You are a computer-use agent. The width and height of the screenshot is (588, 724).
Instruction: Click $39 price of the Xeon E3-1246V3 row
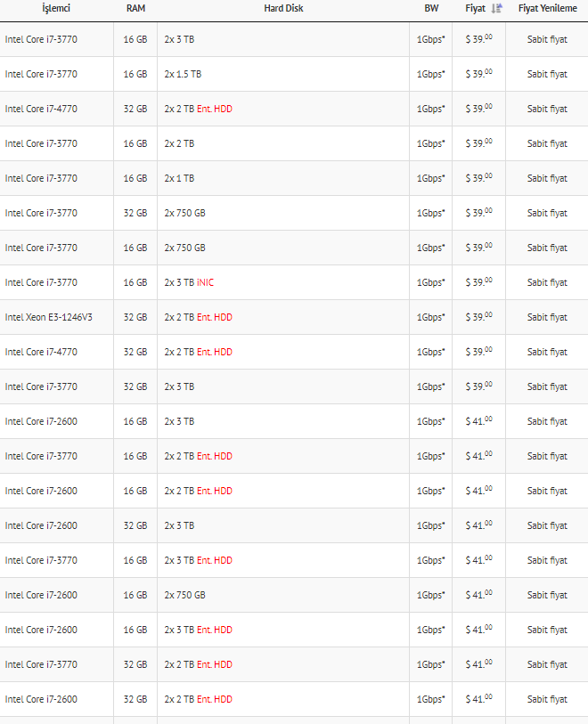pos(479,317)
